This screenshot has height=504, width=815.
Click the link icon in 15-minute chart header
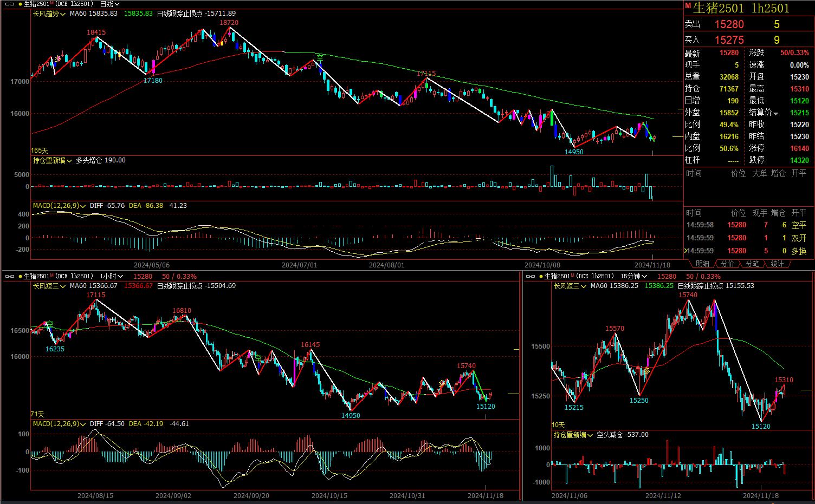click(530, 276)
